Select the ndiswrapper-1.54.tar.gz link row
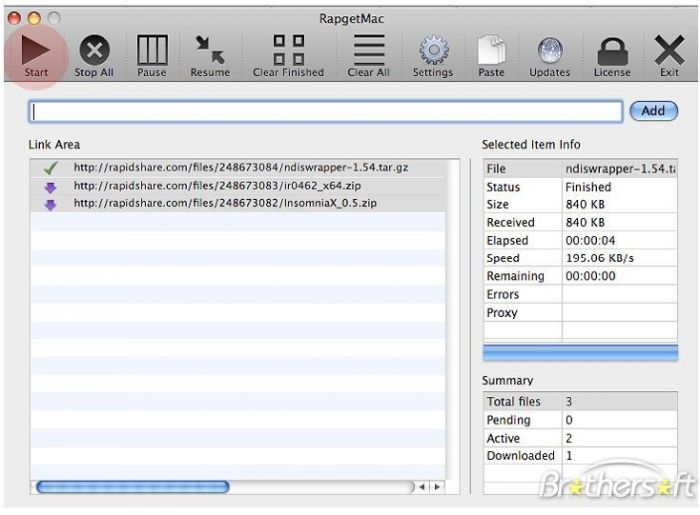700x515 pixels. pos(238,168)
